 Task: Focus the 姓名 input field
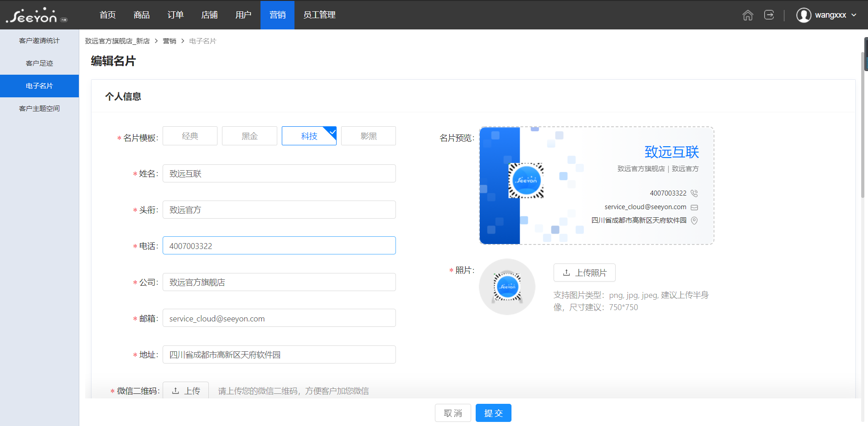(x=279, y=173)
